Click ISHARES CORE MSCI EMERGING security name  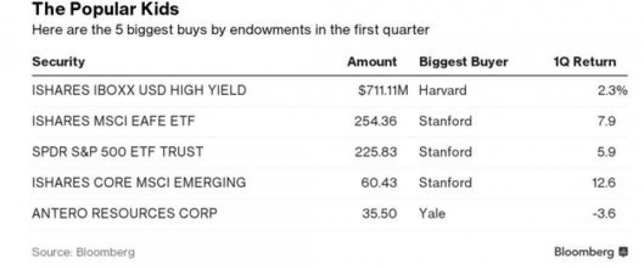[x=139, y=183]
